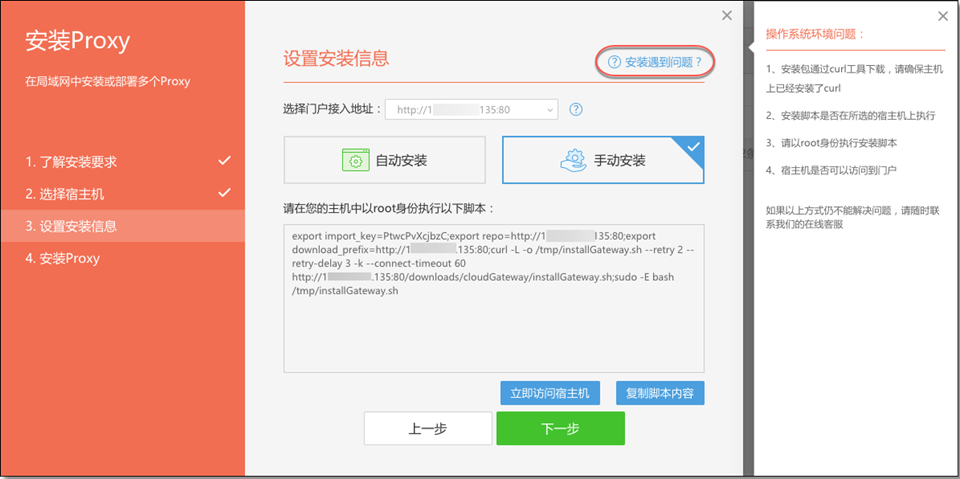This screenshot has height=479, width=960.
Task: Click the help icon beside the portal address dropdown
Action: pos(576,110)
